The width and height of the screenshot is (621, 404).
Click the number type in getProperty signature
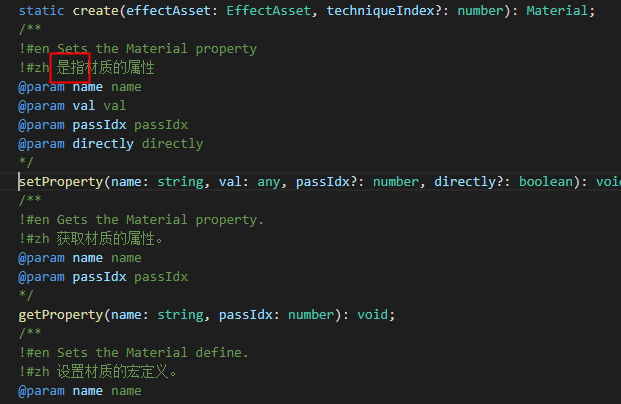click(313, 314)
